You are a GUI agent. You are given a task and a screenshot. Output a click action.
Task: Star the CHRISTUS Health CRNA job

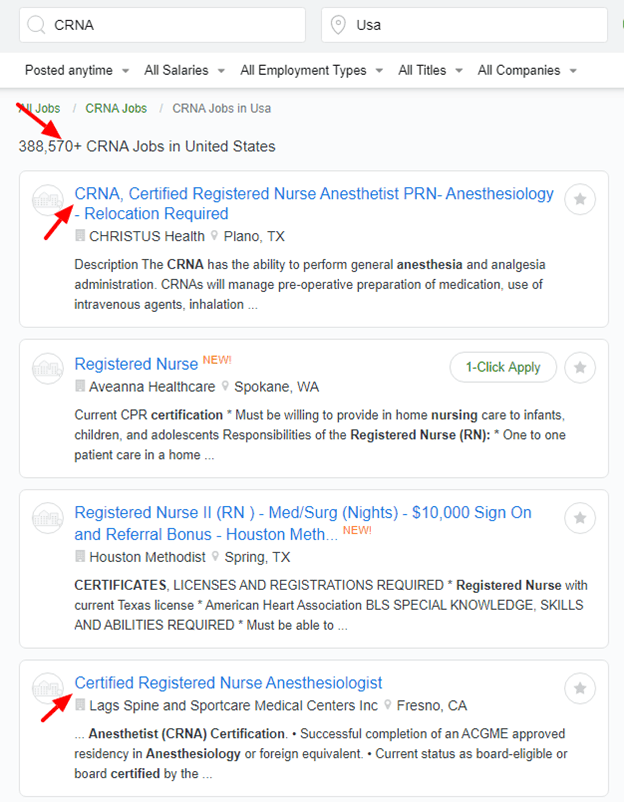tap(580, 200)
